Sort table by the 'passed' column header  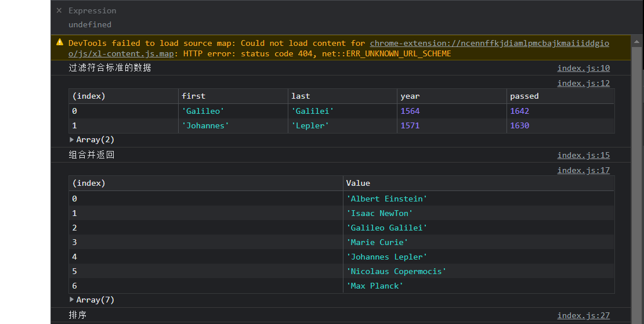(x=524, y=96)
